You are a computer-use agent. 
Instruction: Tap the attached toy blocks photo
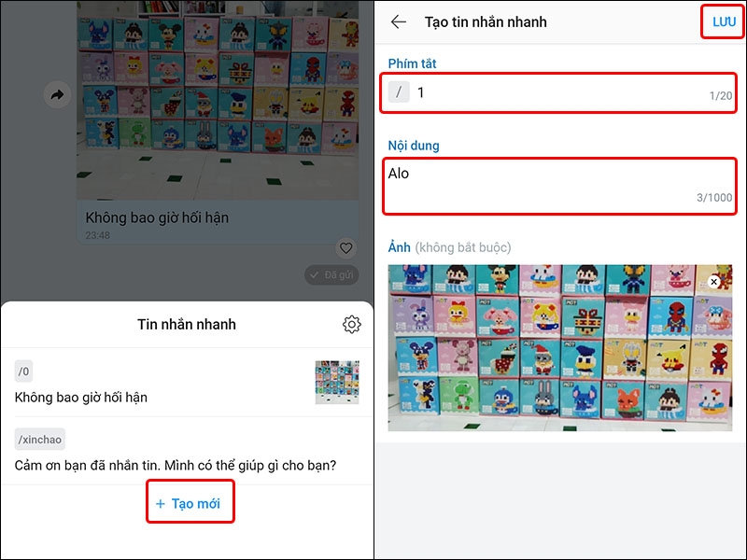click(x=559, y=347)
